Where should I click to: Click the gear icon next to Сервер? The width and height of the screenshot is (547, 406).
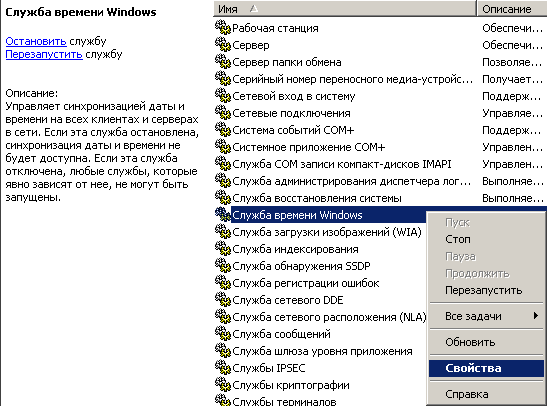pyautogui.click(x=223, y=45)
